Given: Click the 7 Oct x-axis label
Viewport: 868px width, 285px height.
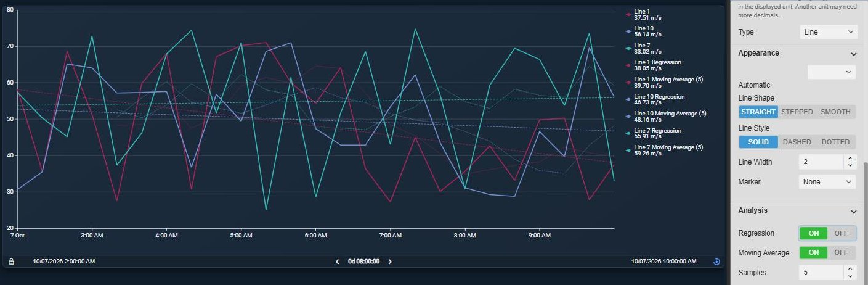Looking at the screenshot, I should coord(17,236).
